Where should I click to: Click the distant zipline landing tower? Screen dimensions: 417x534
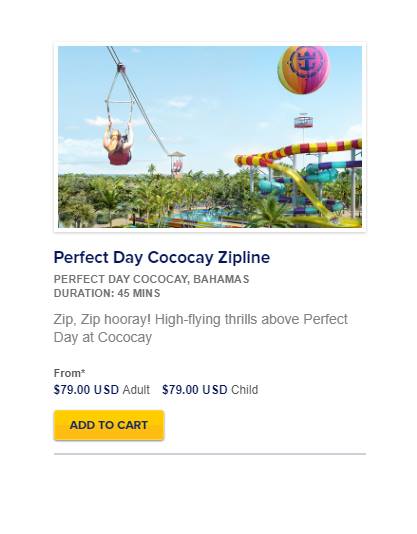(x=177, y=164)
